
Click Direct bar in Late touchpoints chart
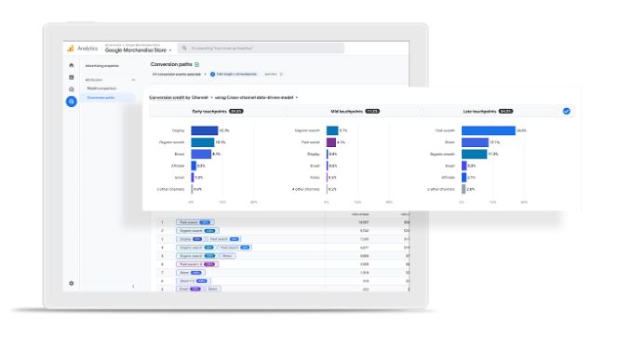pos(475,142)
